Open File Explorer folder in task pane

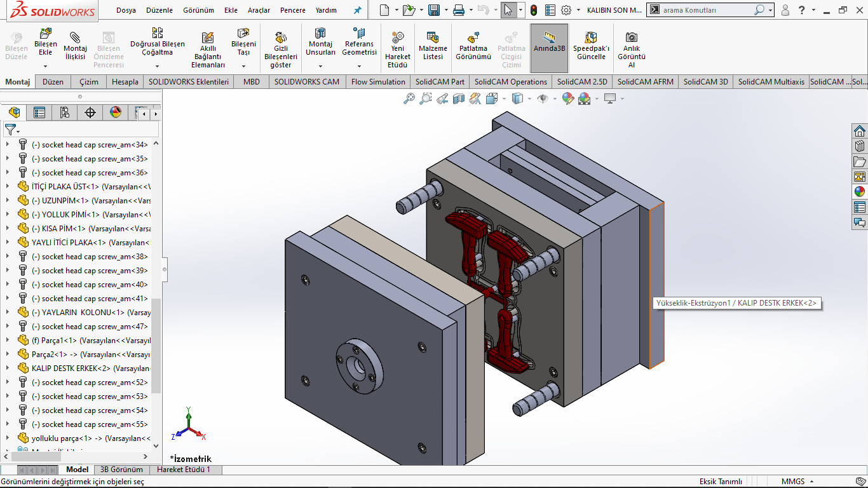(x=860, y=161)
